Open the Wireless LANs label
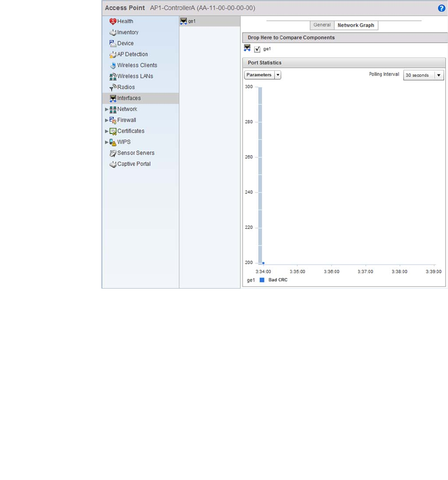 [135, 76]
